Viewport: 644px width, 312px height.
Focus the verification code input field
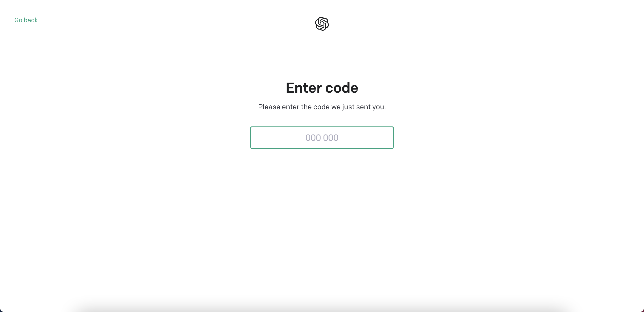pos(322,138)
